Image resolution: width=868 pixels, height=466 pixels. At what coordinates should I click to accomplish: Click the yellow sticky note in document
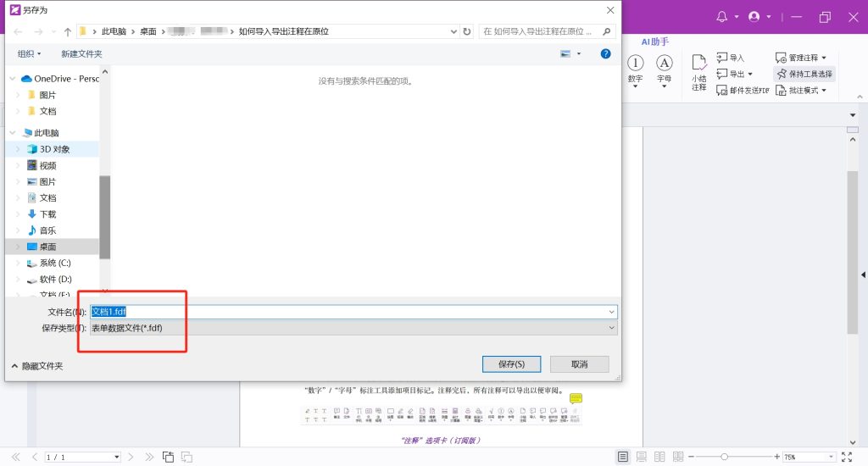(x=576, y=398)
